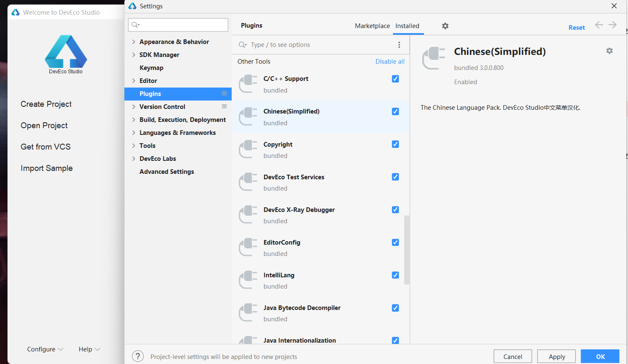The width and height of the screenshot is (628, 364).
Task: Expand the SDK Manager tree node
Action: point(134,55)
